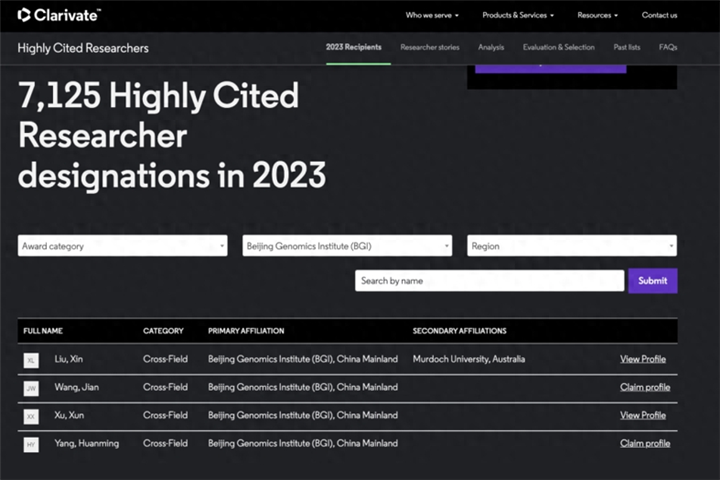The image size is (720, 480).
Task: Expand the Region dropdown
Action: point(571,246)
